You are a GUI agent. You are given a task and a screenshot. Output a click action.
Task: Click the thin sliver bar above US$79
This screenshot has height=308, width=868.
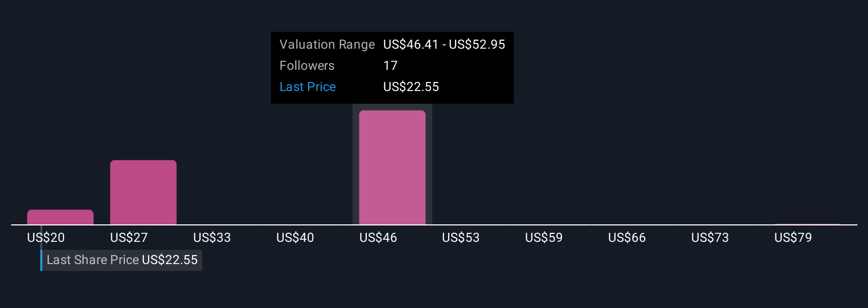807,224
